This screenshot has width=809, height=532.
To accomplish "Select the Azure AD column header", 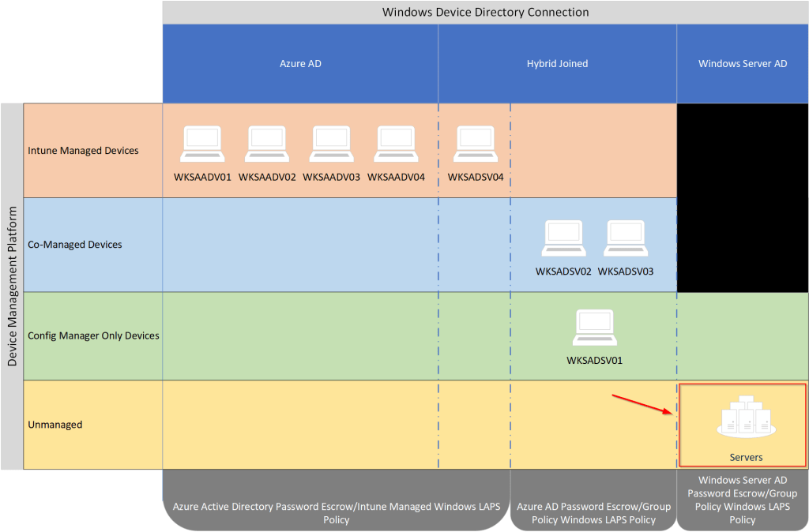I will [300, 64].
